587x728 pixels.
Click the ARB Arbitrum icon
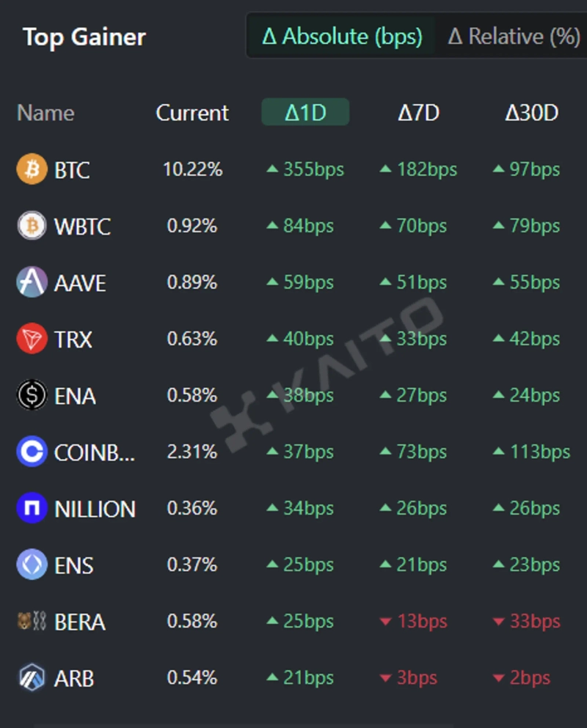[x=32, y=678]
